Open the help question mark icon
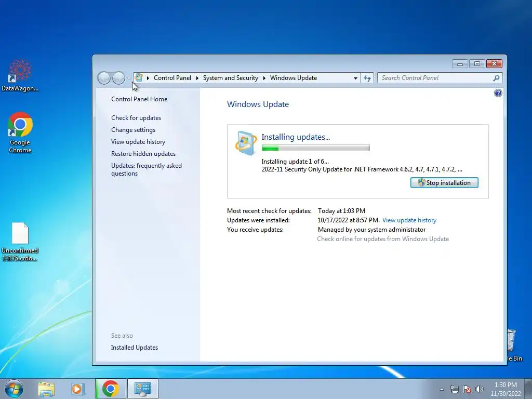 [498, 94]
